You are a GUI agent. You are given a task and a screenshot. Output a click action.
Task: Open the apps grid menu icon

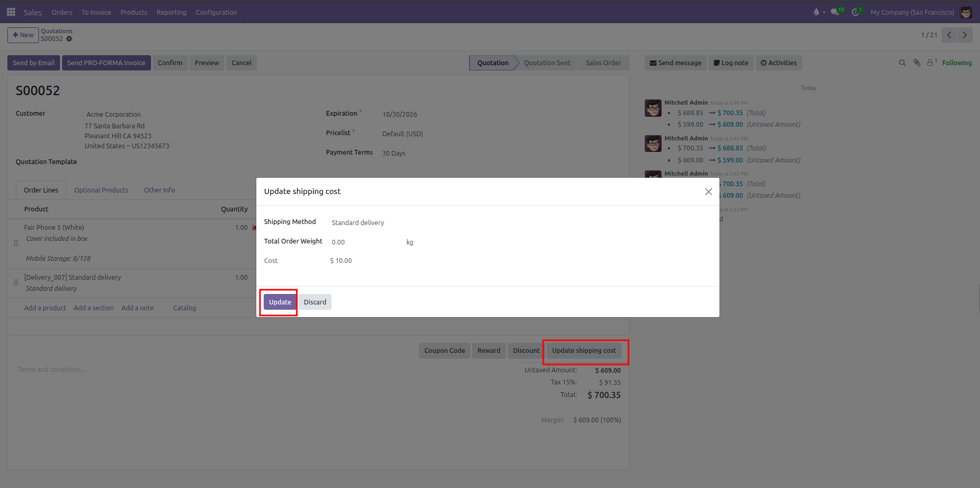pos(11,12)
